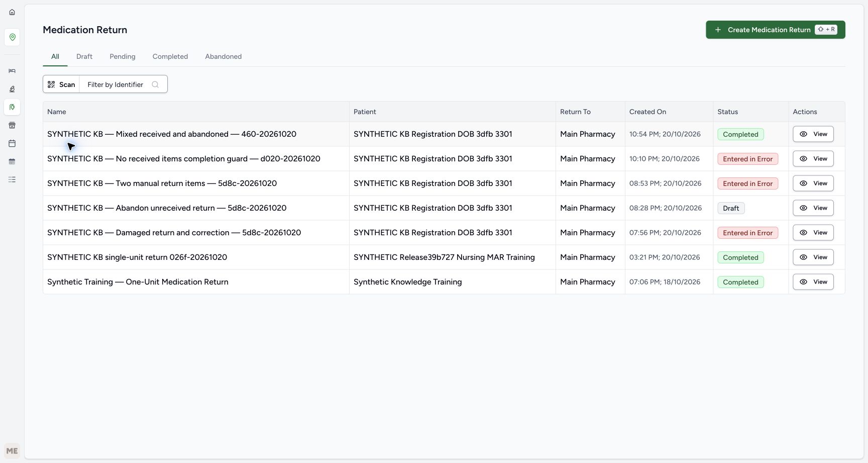868x463 pixels.
Task: Click the ME user avatar
Action: [12, 451]
